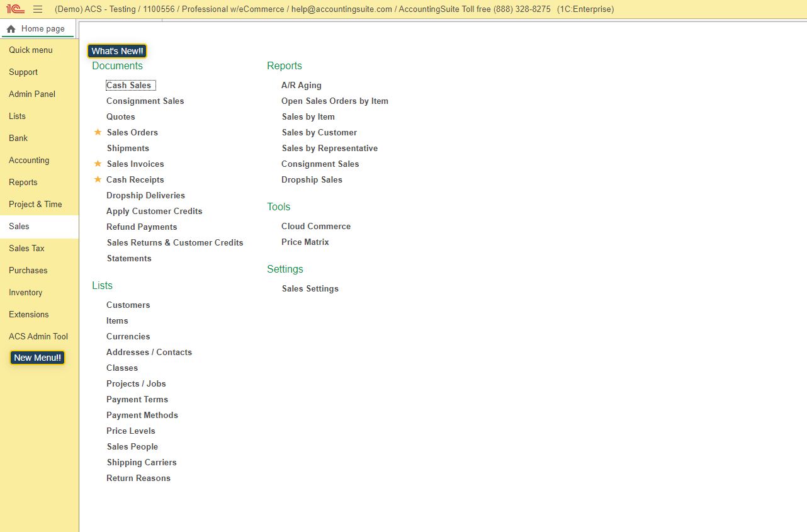Click the What's New!! button
This screenshot has width=807, height=532.
117,51
